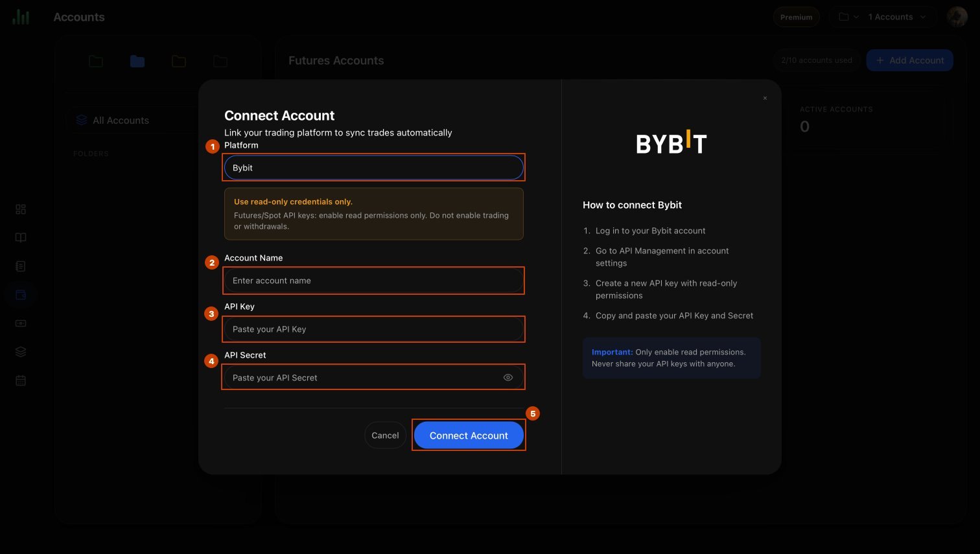This screenshot has height=554, width=980.
Task: Click the user profile avatar
Action: pyautogui.click(x=957, y=17)
